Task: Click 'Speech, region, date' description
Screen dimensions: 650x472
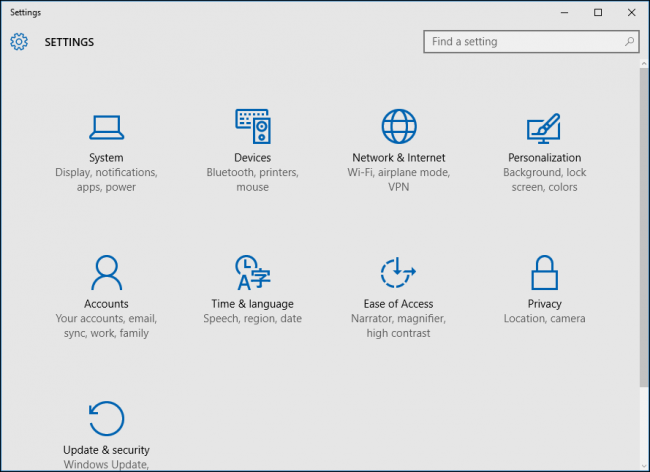Action: (252, 318)
